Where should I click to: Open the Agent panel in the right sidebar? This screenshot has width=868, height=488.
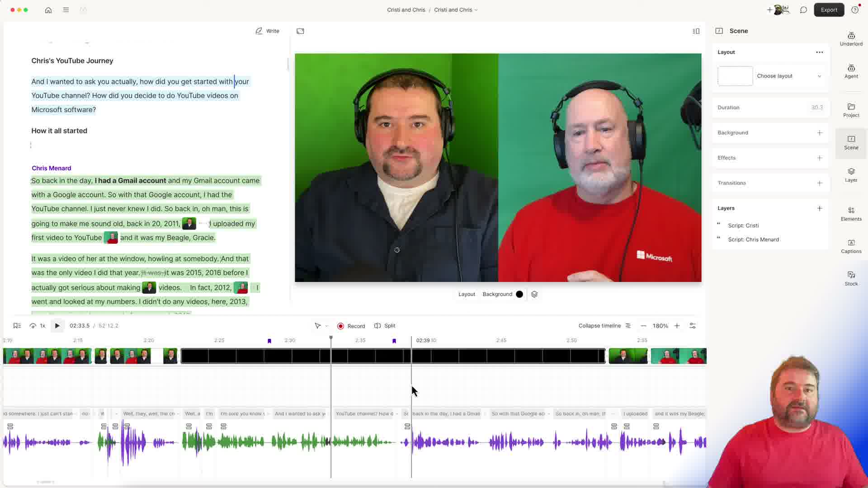[x=851, y=71]
